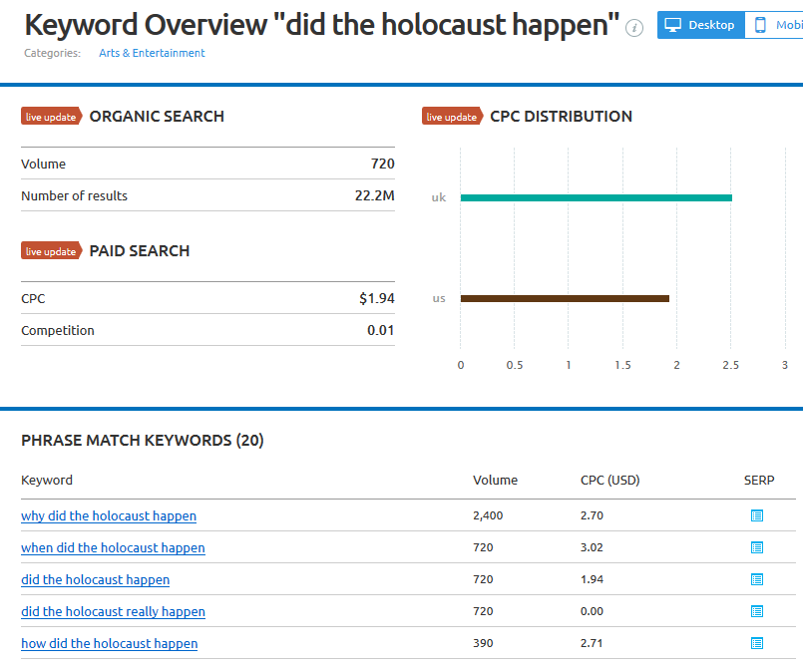Switch to the Desktop device view
The image size is (803, 672).
(x=700, y=25)
